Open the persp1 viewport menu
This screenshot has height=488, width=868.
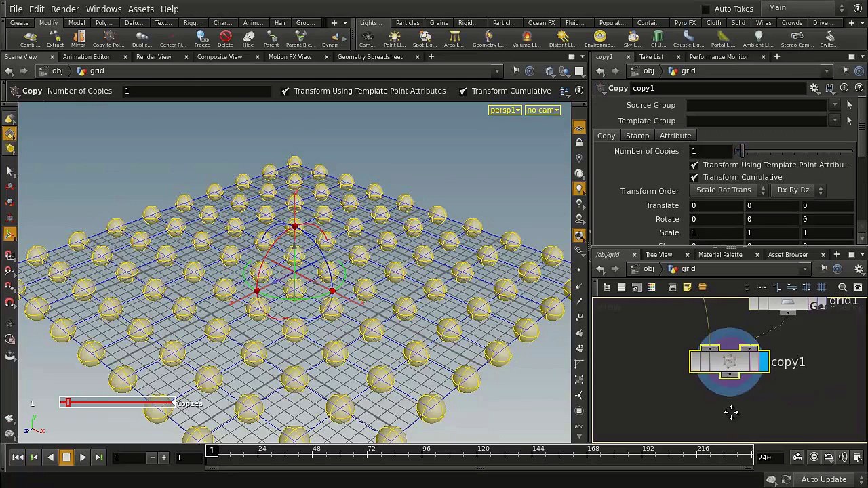[505, 110]
